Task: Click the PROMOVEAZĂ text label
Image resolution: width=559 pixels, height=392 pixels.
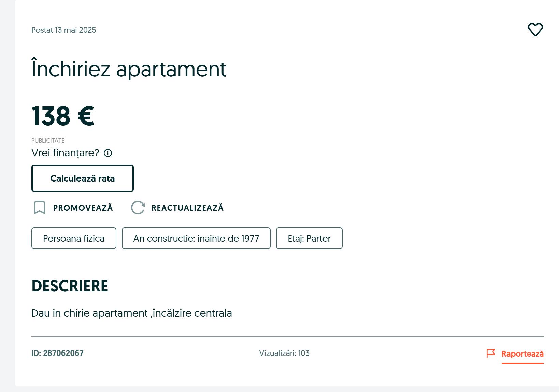Action: point(83,208)
